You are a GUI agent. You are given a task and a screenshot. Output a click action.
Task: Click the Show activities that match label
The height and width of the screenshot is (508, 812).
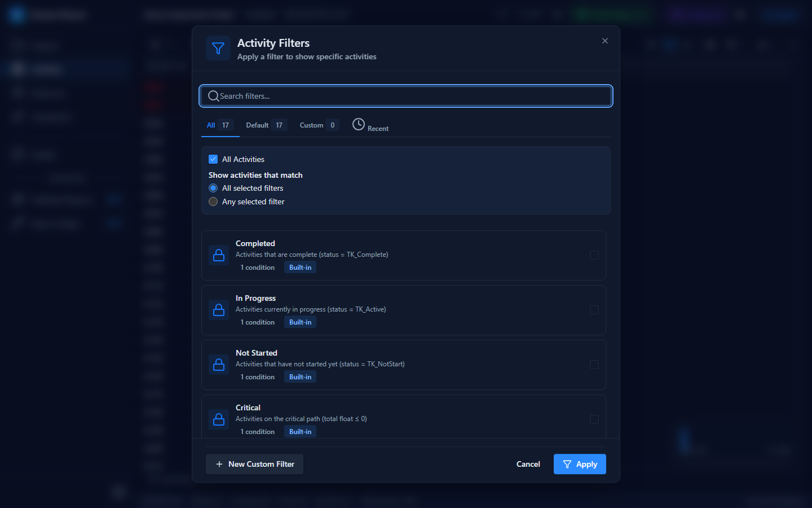[255, 175]
